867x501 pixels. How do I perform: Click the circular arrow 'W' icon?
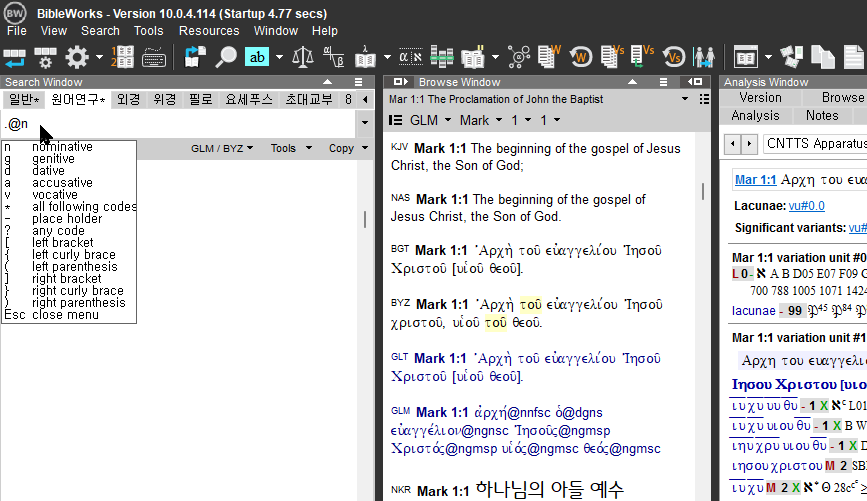pos(581,57)
